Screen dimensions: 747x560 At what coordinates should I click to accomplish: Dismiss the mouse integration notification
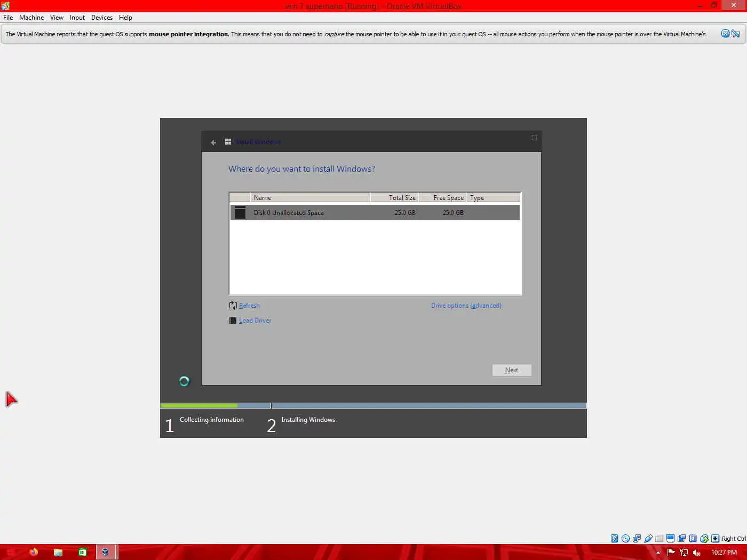[x=725, y=34]
